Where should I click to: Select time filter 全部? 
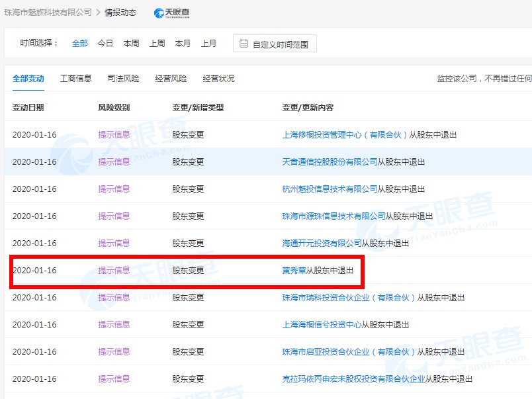click(79, 44)
